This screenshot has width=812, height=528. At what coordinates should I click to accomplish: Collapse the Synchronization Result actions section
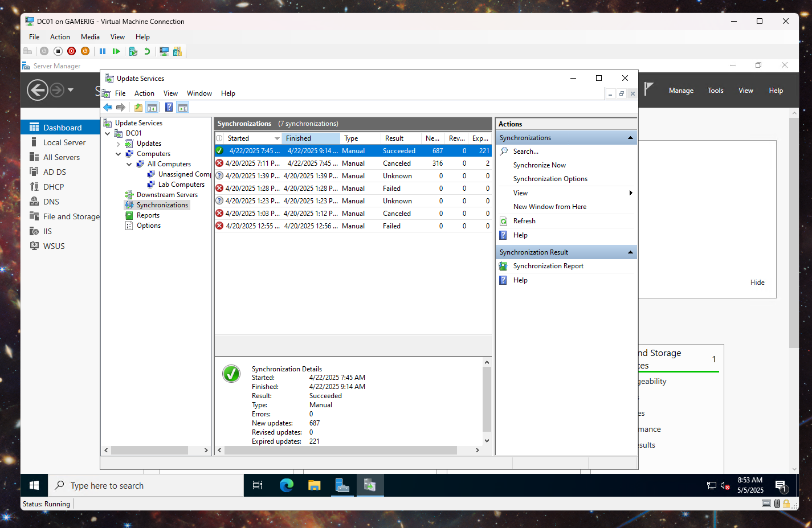pos(630,252)
